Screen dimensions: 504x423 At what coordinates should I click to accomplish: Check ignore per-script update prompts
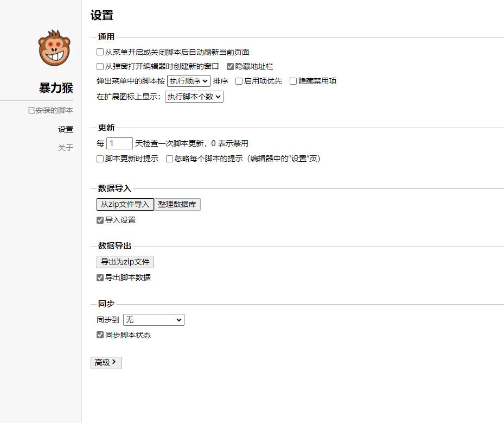coord(169,158)
